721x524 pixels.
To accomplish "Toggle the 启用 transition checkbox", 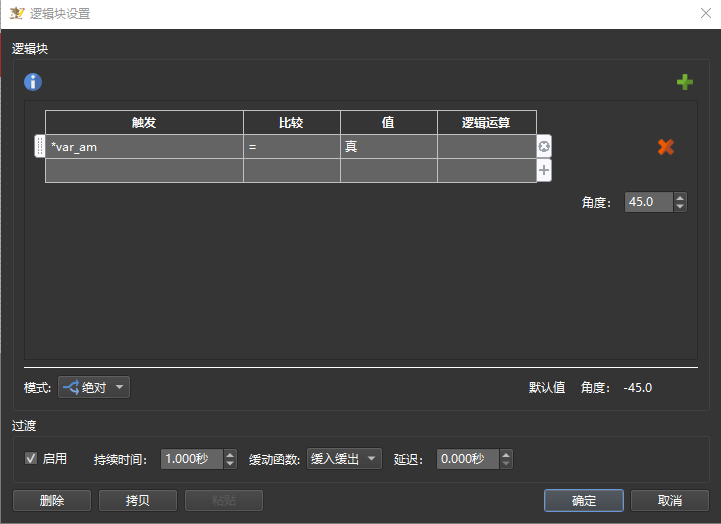I will click(31, 459).
